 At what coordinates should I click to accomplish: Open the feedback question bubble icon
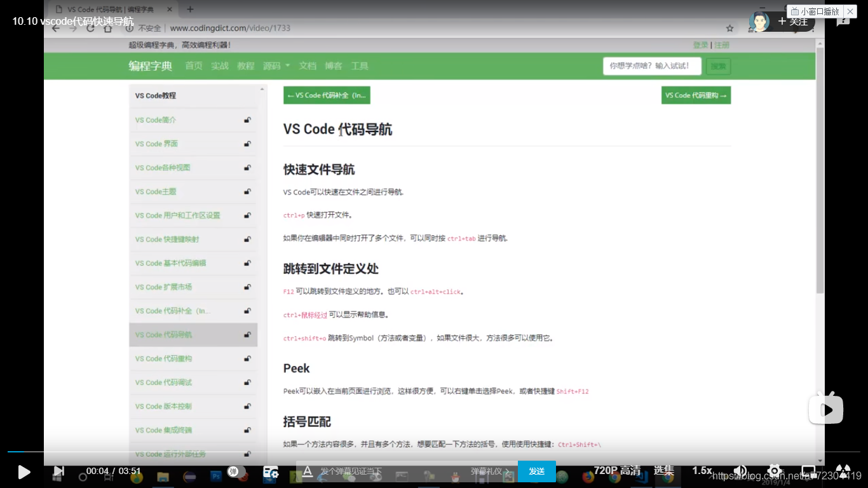[843, 21]
